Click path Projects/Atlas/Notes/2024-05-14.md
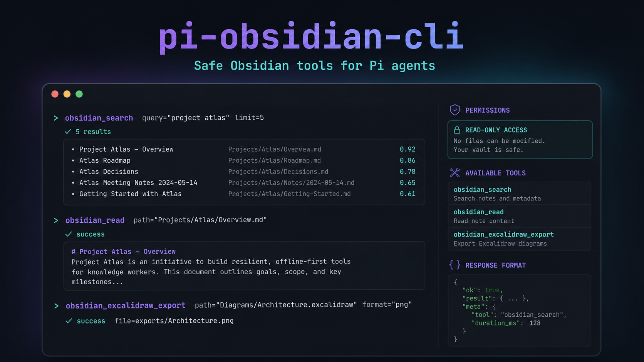Image resolution: width=644 pixels, height=362 pixels. [x=291, y=183]
